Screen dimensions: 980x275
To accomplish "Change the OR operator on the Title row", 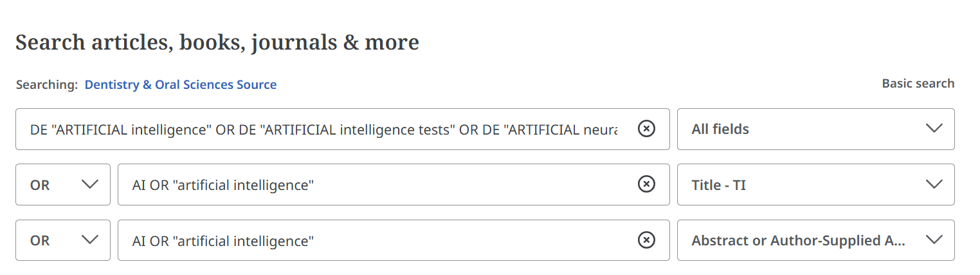I will 62,185.
